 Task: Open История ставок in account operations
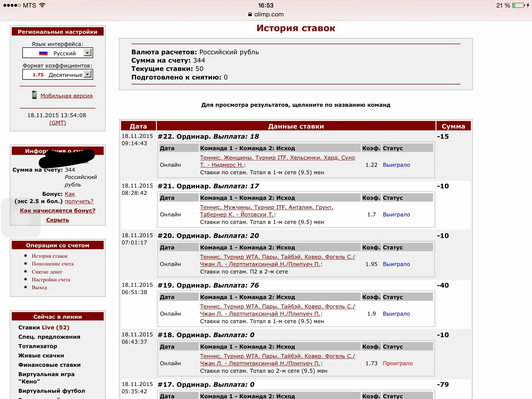coord(50,256)
